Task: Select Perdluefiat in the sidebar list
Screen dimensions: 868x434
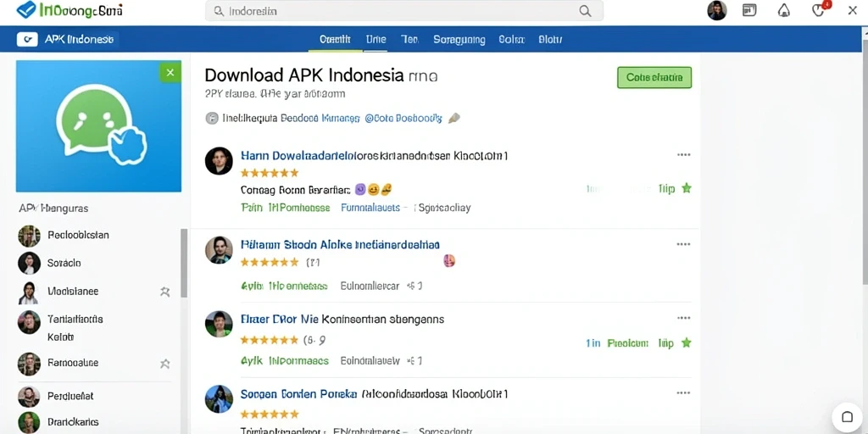Action: point(70,396)
